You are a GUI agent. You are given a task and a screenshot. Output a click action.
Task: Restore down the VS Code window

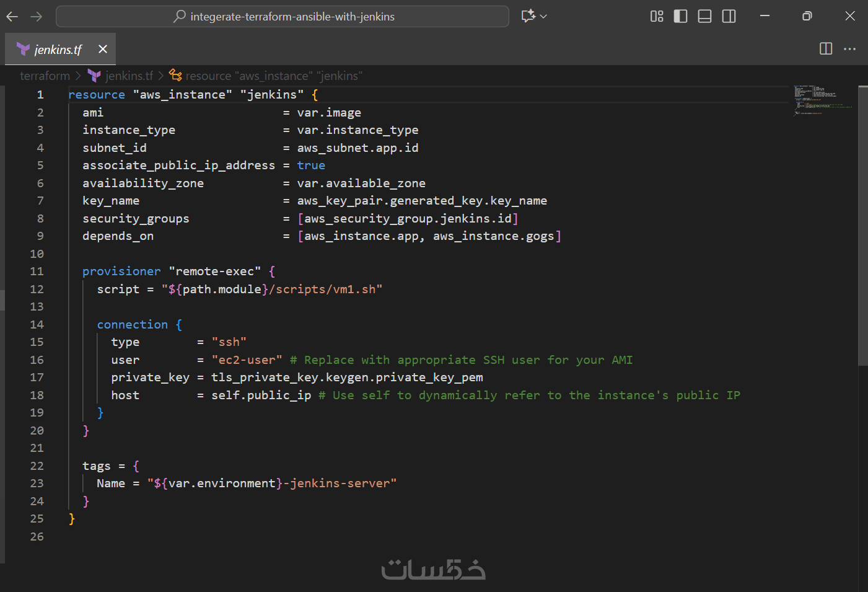click(x=807, y=16)
